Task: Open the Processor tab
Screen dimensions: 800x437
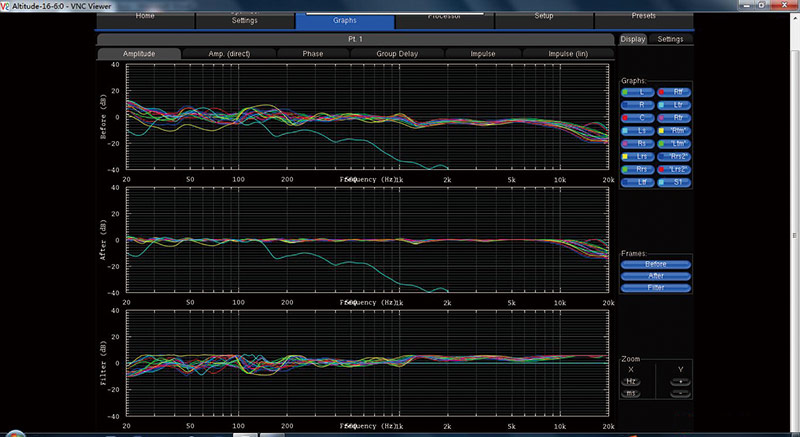Action: (x=444, y=19)
